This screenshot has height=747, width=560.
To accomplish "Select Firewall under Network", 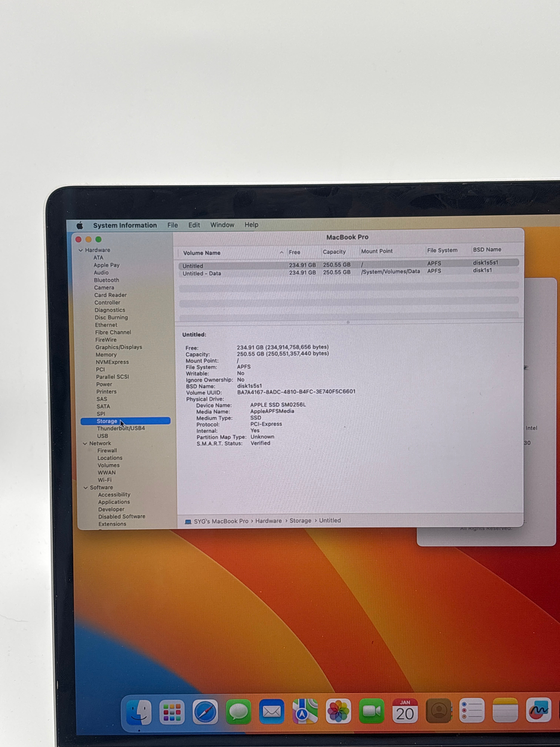I will (x=107, y=451).
